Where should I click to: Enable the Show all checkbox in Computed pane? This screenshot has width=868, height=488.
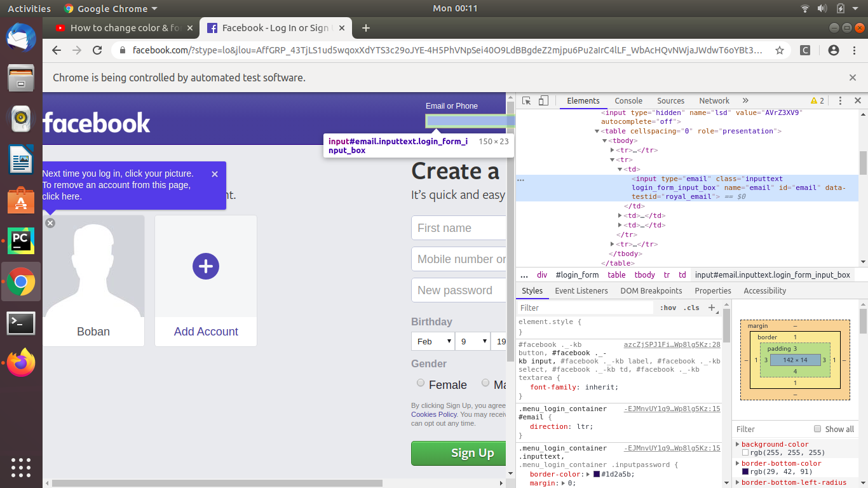point(818,429)
